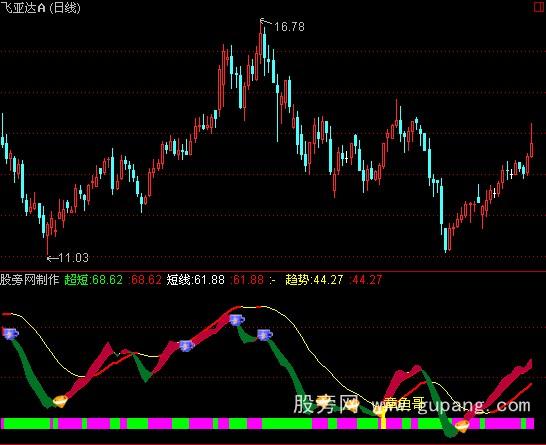The height and width of the screenshot is (445, 546).
Task: Click the leftmost green segment of the signal bar
Action: [26, 423]
